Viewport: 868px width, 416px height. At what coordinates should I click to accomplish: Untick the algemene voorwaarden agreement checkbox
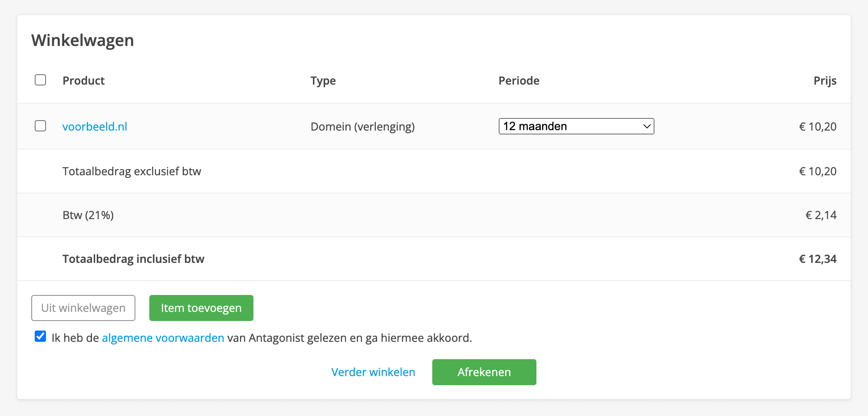40,337
